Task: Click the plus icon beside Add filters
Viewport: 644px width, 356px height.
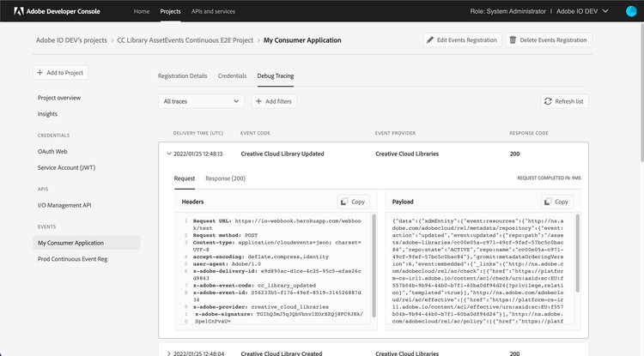Action: pyautogui.click(x=259, y=101)
